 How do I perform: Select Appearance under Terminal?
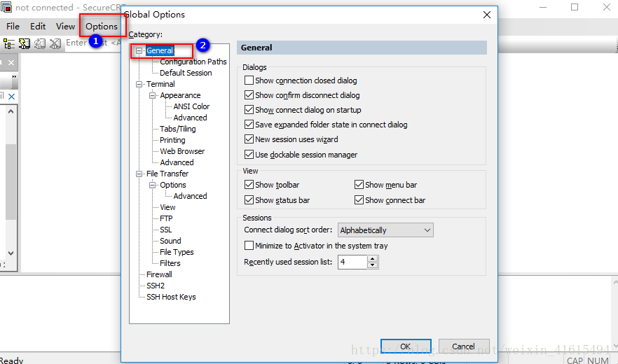[x=180, y=95]
